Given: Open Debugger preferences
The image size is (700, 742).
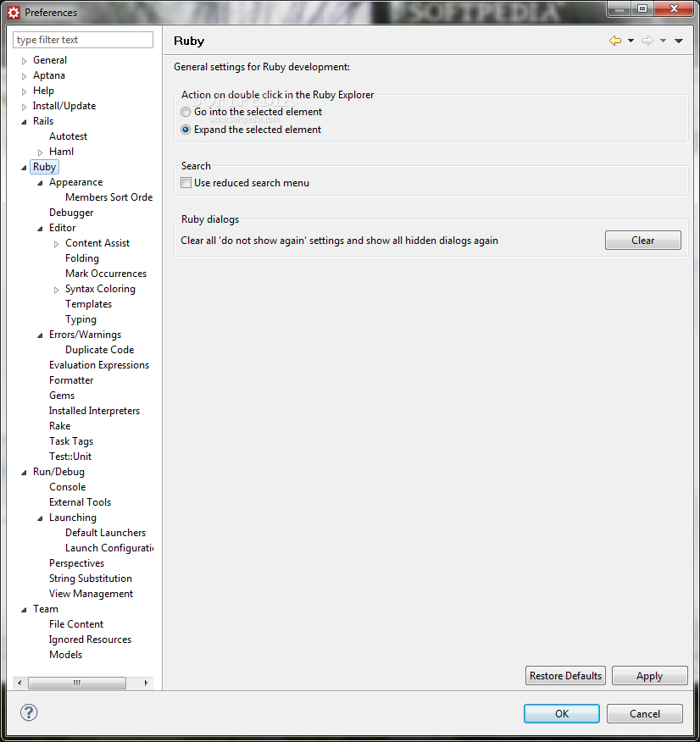Looking at the screenshot, I should pos(71,213).
